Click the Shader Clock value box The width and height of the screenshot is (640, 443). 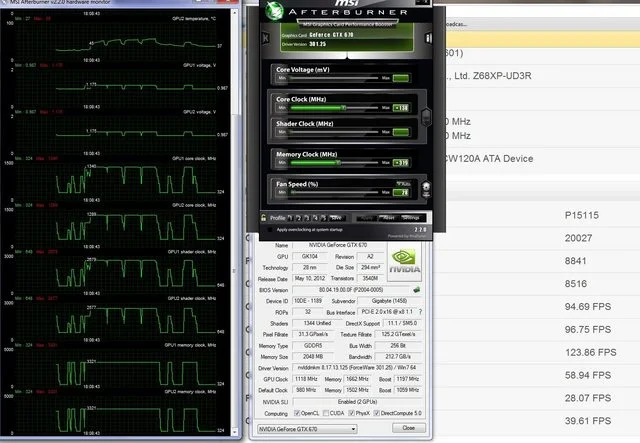pos(400,132)
